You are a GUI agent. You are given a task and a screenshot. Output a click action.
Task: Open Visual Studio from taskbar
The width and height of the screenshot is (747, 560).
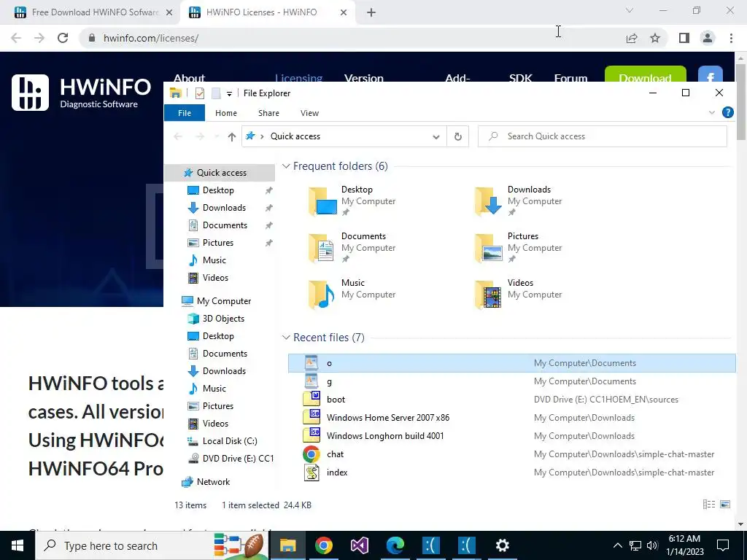[x=359, y=545]
